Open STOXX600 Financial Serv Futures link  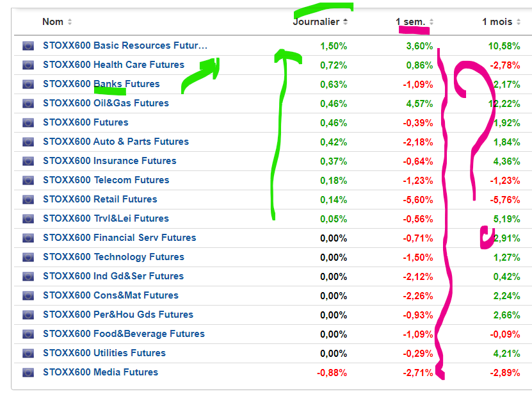coord(120,238)
